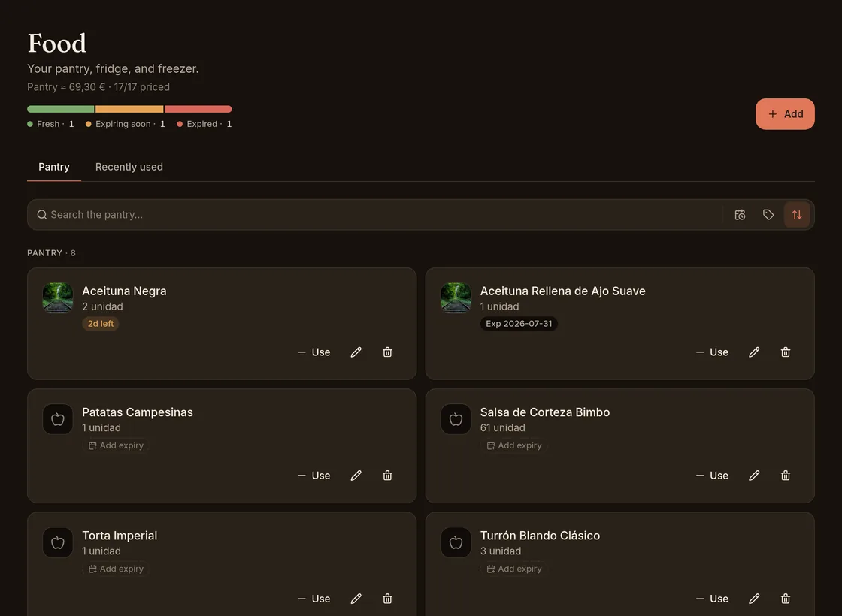Edit Salsa de Corteza Bimbo pencil icon

754,476
